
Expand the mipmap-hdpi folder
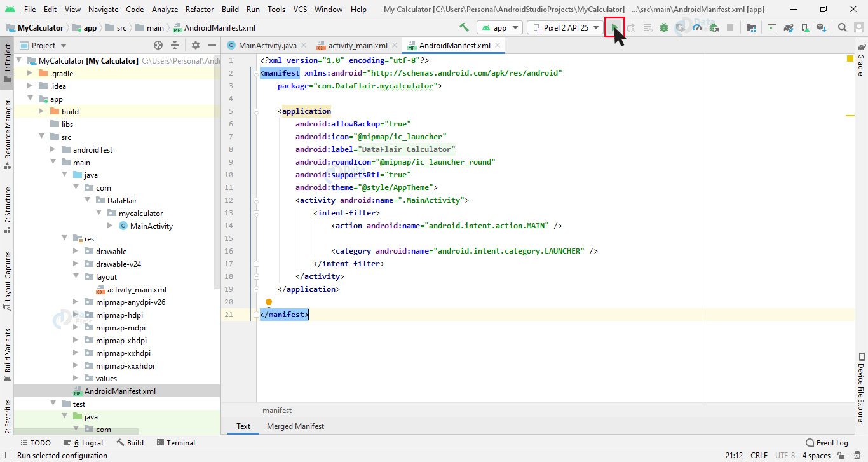76,315
